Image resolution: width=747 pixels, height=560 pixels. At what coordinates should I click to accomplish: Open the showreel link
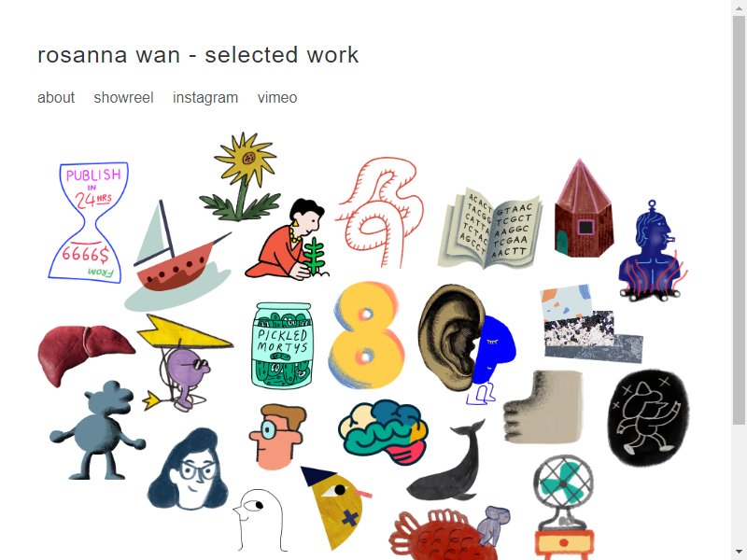tap(123, 98)
